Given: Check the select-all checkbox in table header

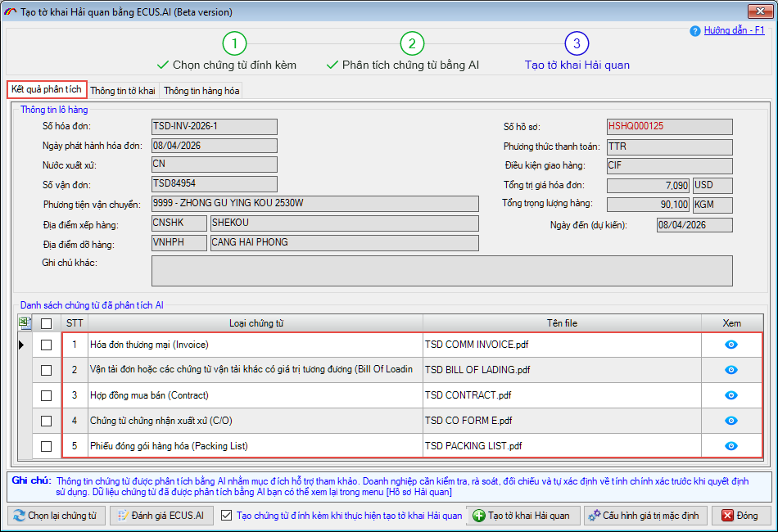Looking at the screenshot, I should (47, 324).
